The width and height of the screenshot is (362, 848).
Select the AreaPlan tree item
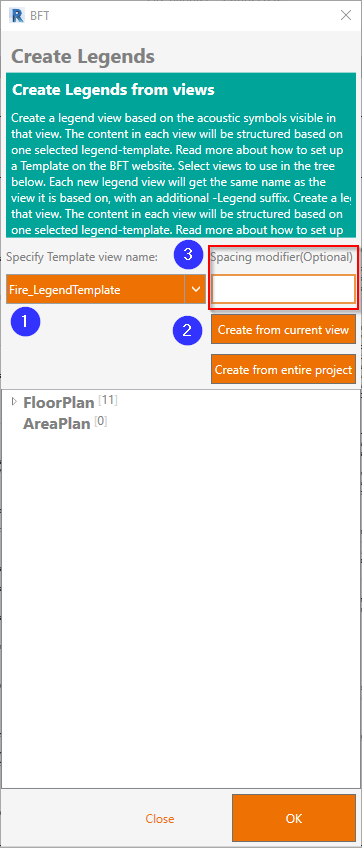pos(56,423)
